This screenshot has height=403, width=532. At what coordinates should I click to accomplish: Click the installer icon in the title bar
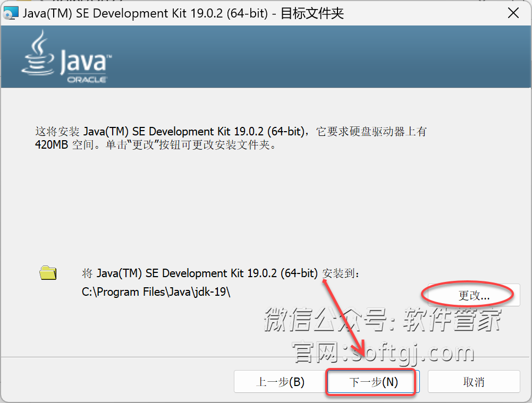point(11,13)
